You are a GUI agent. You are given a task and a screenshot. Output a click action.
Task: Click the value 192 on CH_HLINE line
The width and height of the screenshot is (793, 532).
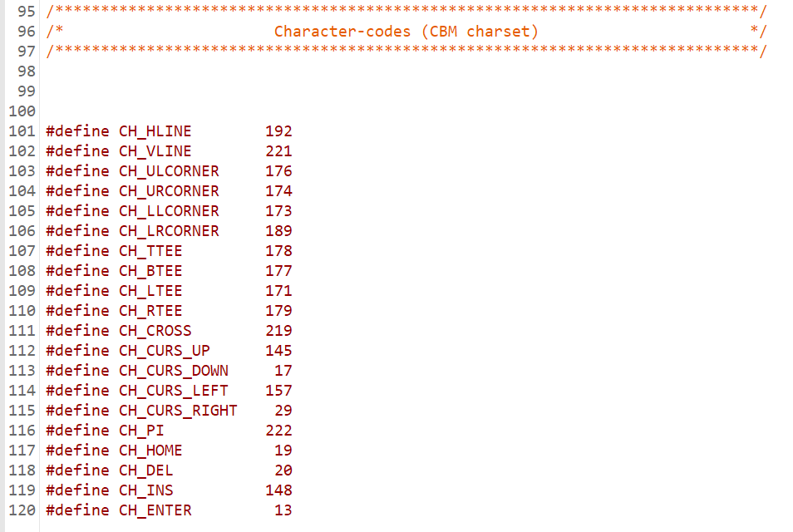click(279, 131)
